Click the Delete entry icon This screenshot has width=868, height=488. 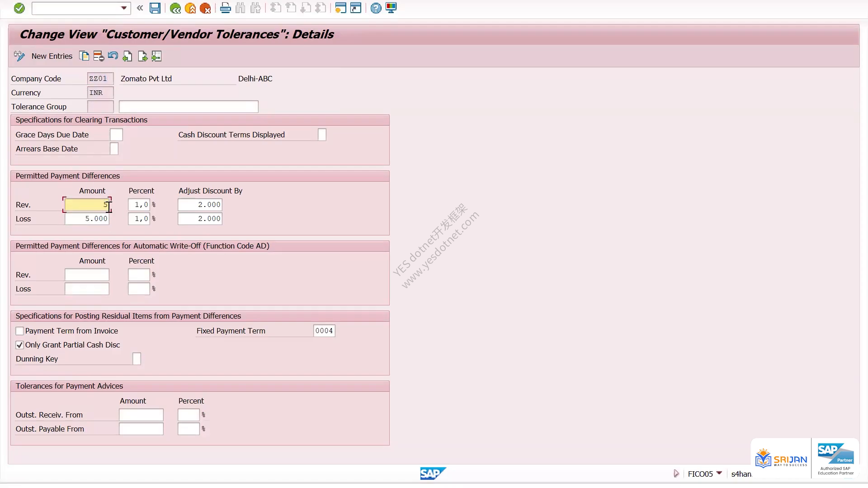pos(99,56)
